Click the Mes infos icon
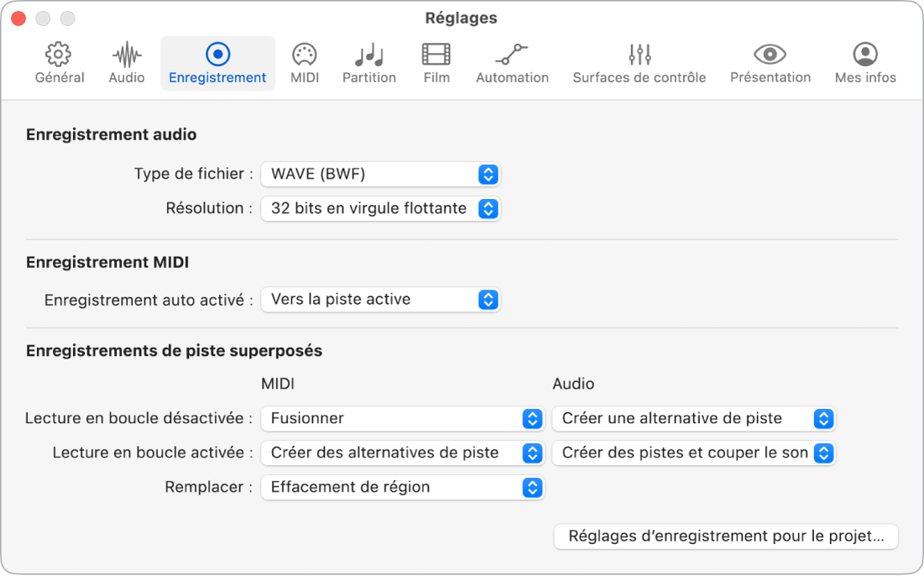Screen dimensions: 924x576 (x=864, y=60)
